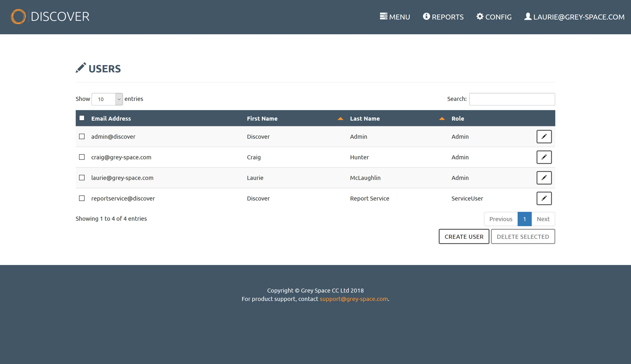Edit reportservice@discover via pencil button
The height and width of the screenshot is (364, 631).
544,198
